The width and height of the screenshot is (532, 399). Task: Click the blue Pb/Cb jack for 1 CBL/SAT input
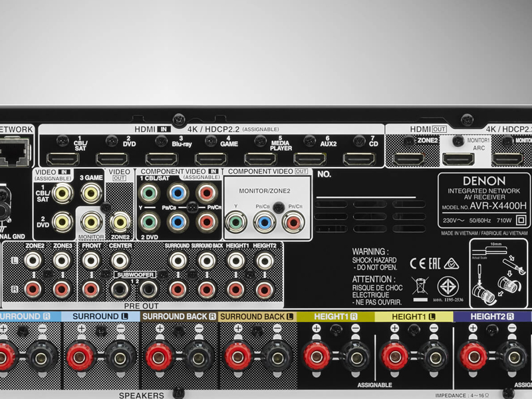pos(178,193)
